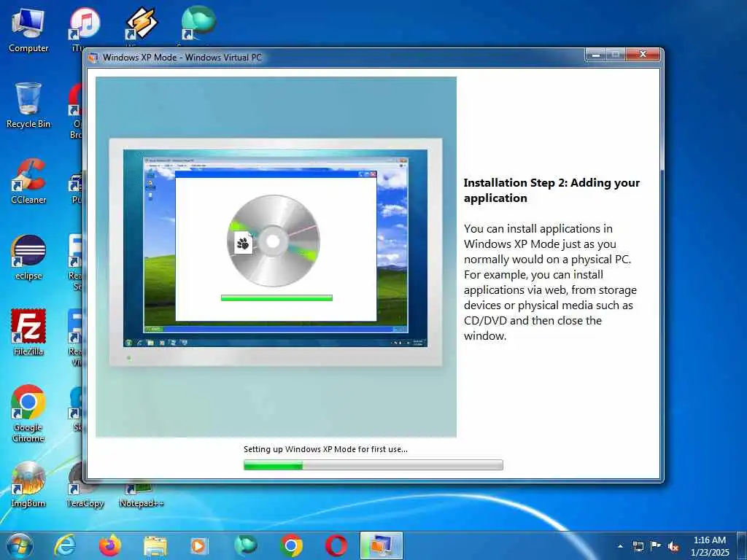Open the Google Chrome desktop shortcut
The height and width of the screenshot is (560, 747).
[28, 414]
